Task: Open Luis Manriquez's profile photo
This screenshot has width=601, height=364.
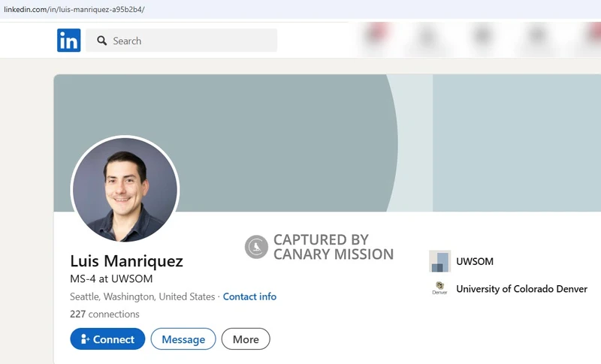Action: point(125,189)
